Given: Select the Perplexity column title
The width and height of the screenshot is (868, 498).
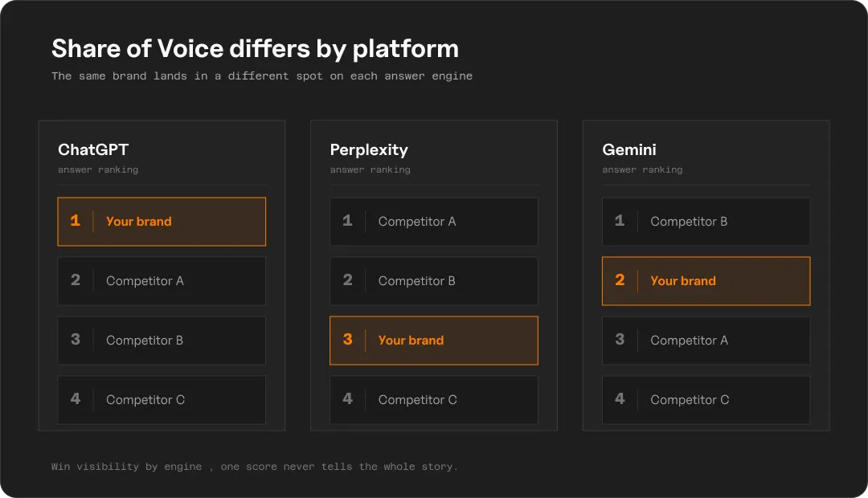Looking at the screenshot, I should 369,150.
